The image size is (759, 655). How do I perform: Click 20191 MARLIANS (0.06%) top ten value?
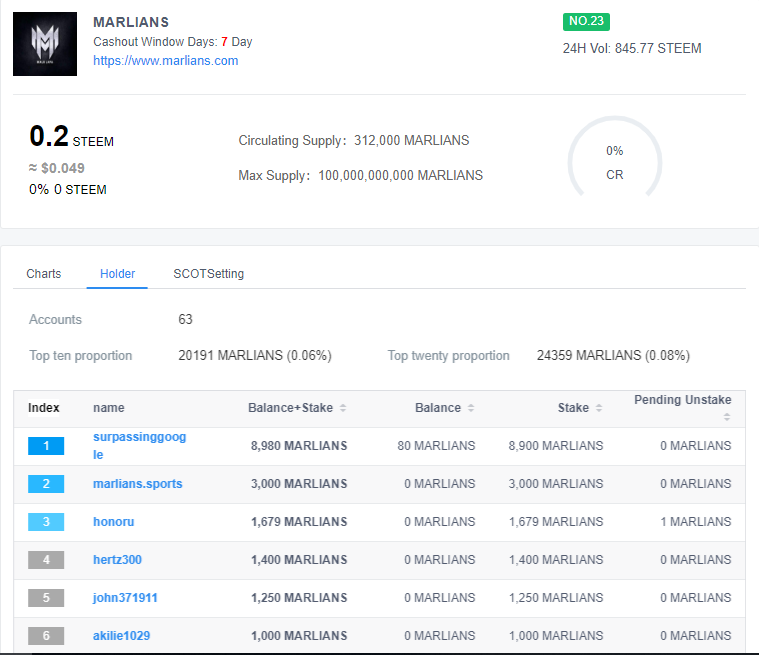pyautogui.click(x=255, y=355)
